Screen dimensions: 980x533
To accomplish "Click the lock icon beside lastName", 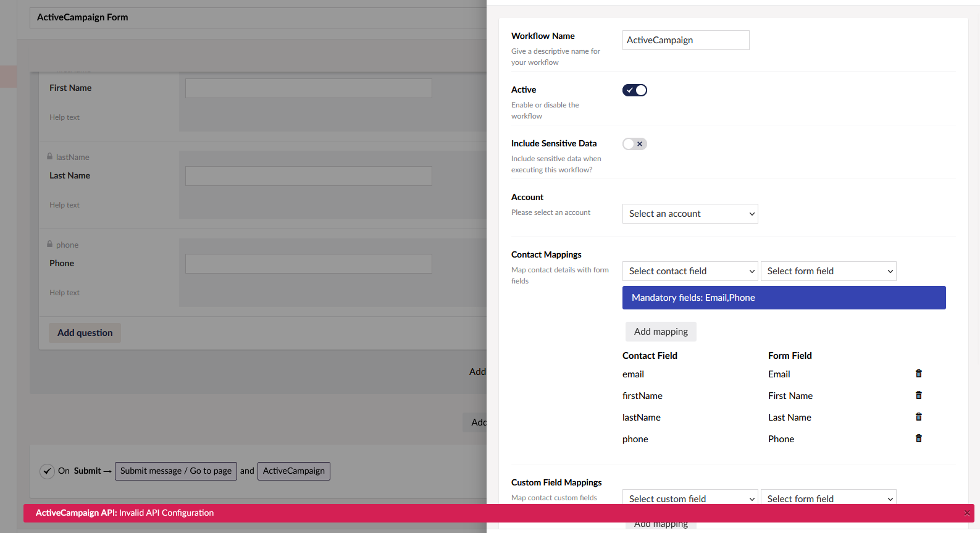I will [x=50, y=157].
